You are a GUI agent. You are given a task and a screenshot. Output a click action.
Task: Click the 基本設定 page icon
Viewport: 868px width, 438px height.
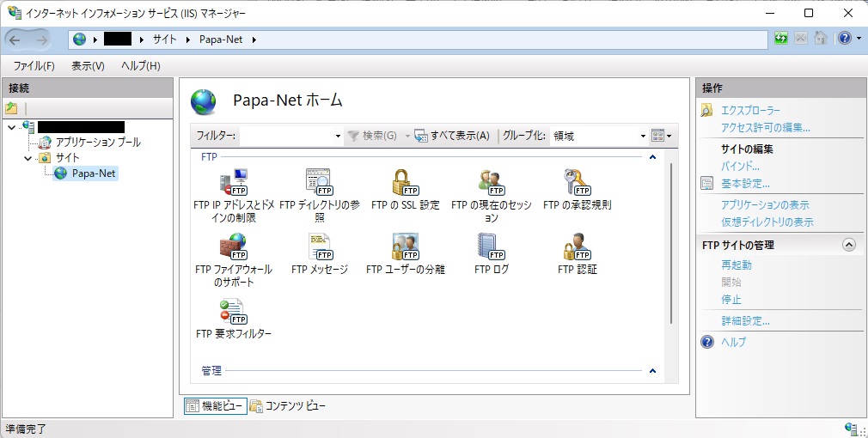[707, 184]
